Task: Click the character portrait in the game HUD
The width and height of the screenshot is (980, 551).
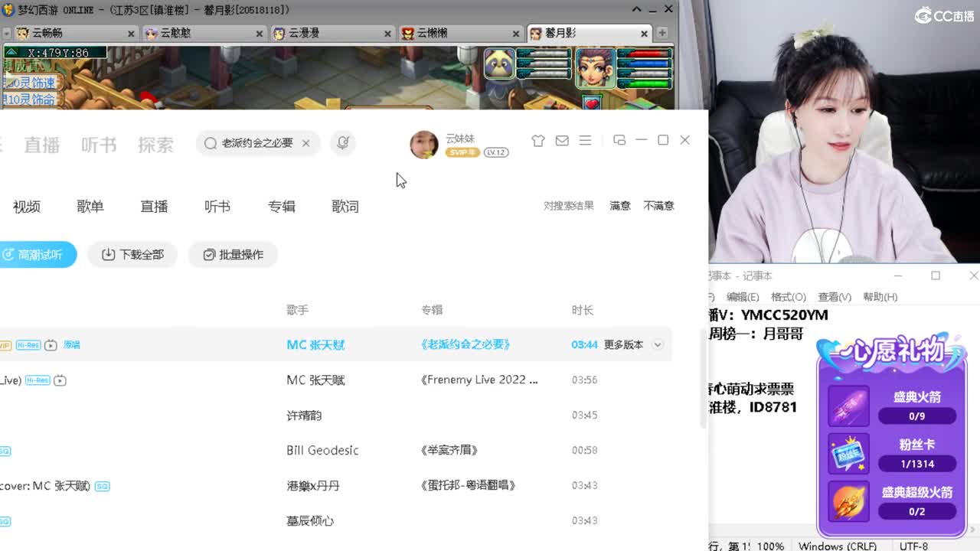Action: coord(595,68)
